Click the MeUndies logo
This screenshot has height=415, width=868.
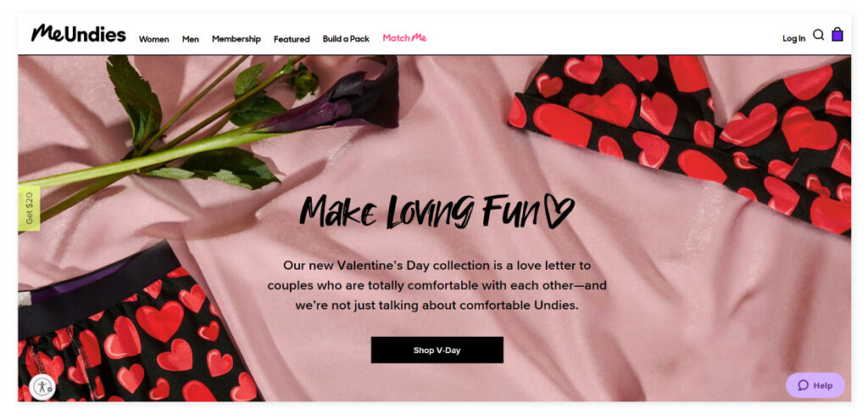coord(79,34)
